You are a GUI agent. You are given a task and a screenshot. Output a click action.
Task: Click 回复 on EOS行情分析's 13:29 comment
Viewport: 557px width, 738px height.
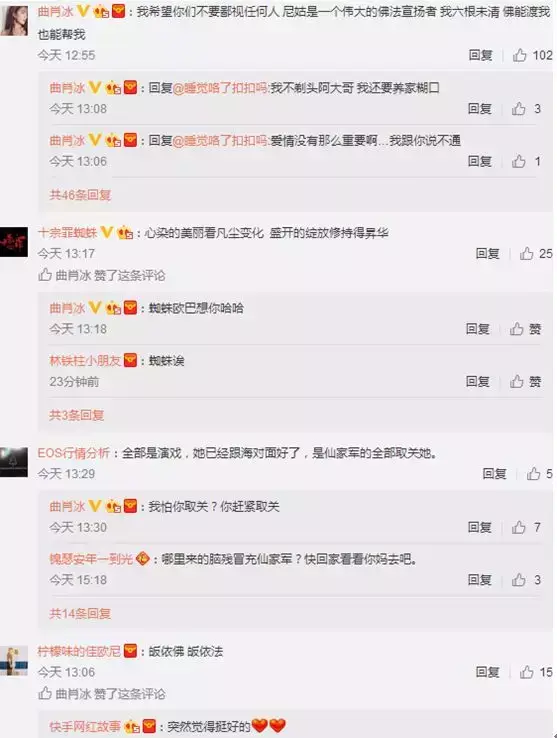[x=494, y=473]
